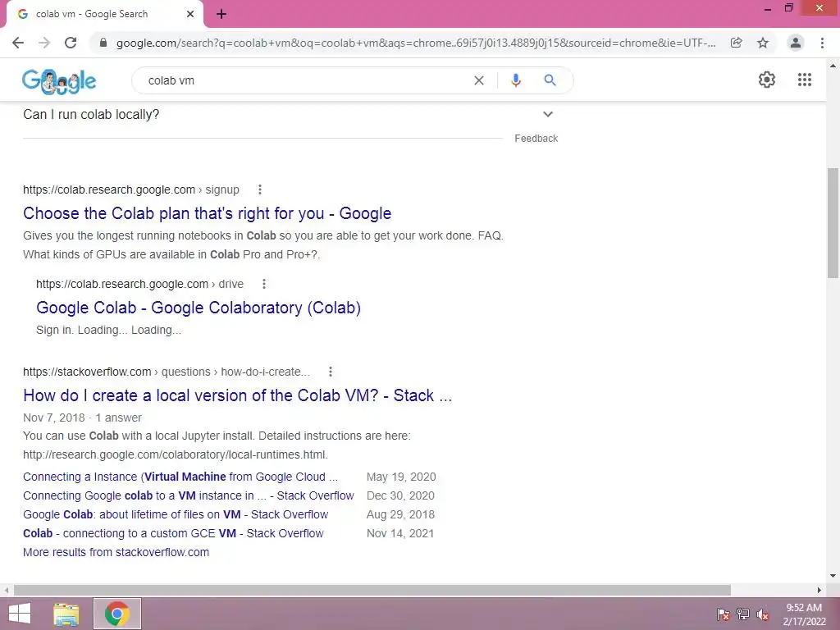The height and width of the screenshot is (630, 840).
Task: Click the scroll-down arrow of vertical scrollbar
Action: click(x=833, y=576)
